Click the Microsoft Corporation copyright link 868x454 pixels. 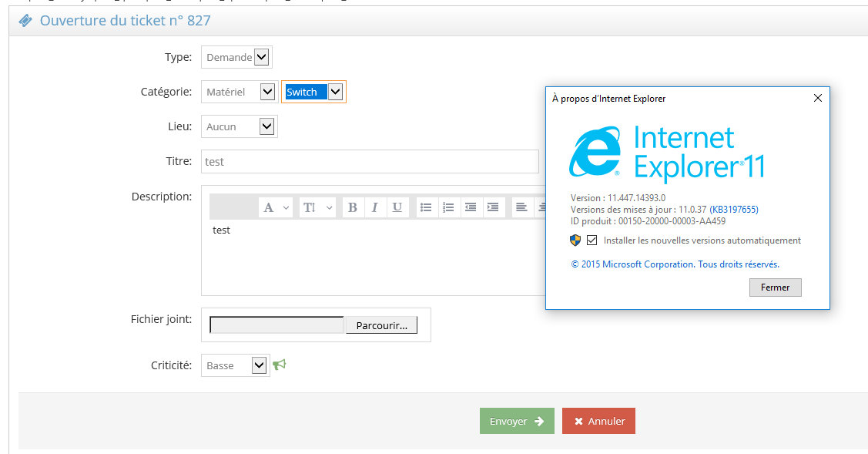click(x=675, y=264)
